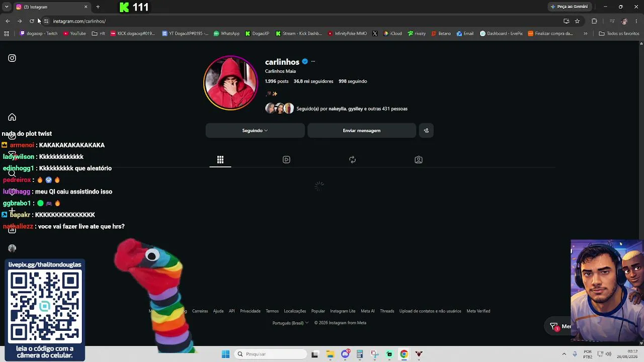This screenshot has height=362, width=644.
Task: Open the Chrome profile avatar
Action: click(x=624, y=21)
